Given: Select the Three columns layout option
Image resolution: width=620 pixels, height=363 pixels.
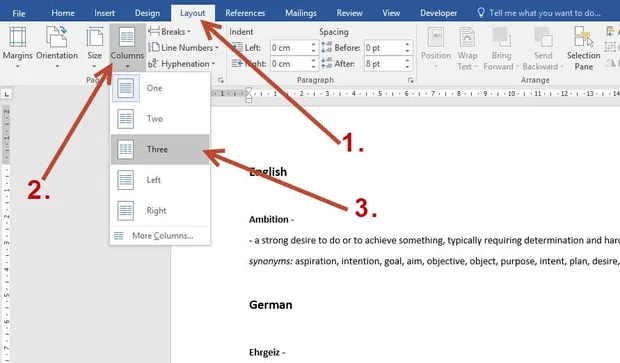Looking at the screenshot, I should [160, 149].
